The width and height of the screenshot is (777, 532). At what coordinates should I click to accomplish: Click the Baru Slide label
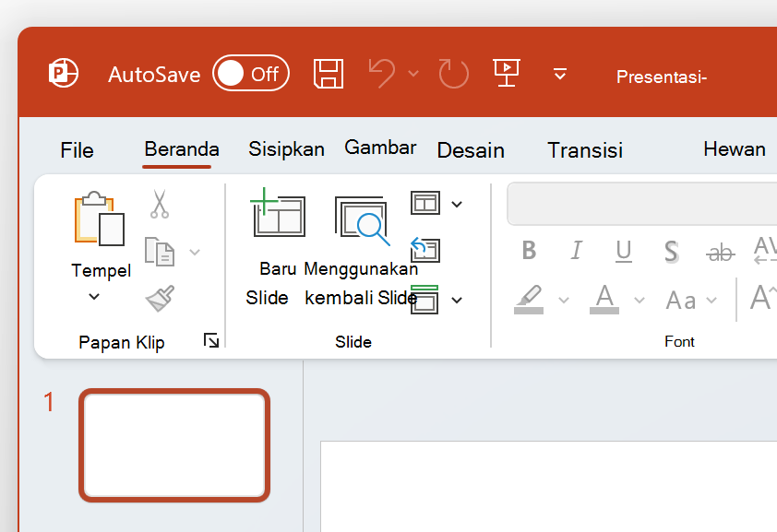click(x=270, y=283)
